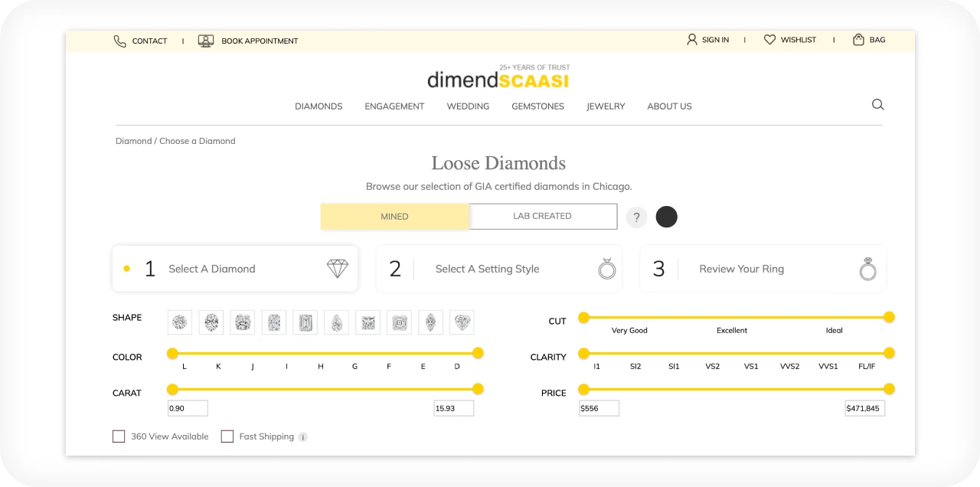Image resolution: width=980 pixels, height=487 pixels.
Task: Click the Carat slider left handle
Action: 172,389
